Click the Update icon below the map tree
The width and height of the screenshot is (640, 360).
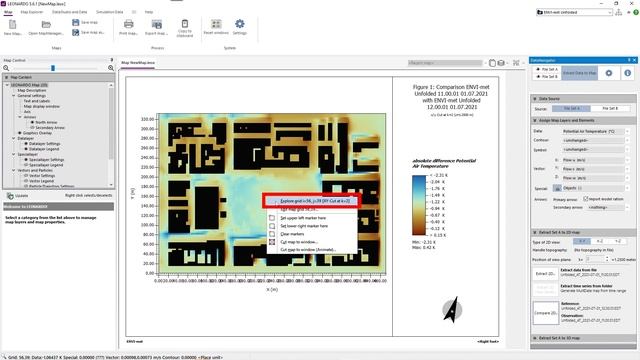pos(10,196)
